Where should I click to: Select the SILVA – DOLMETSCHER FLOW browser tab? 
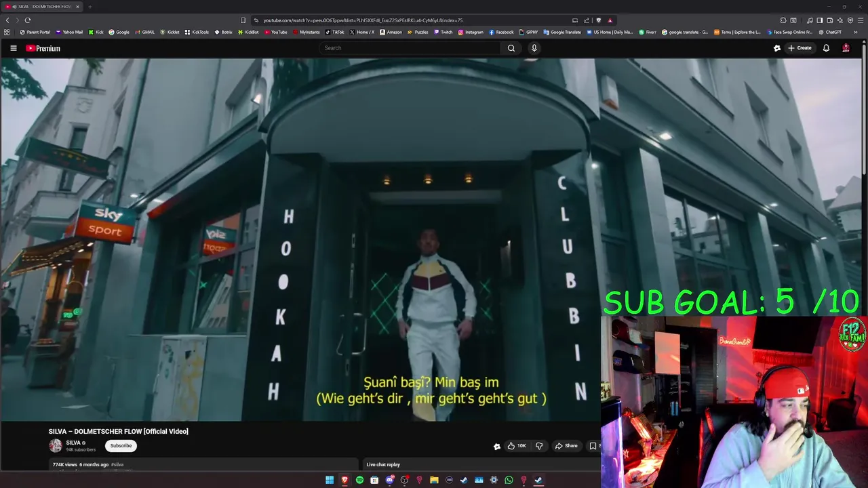point(42,7)
